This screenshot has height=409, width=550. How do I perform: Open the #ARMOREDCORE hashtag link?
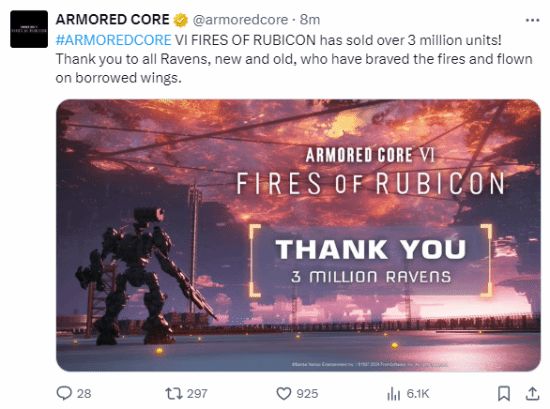(113, 40)
